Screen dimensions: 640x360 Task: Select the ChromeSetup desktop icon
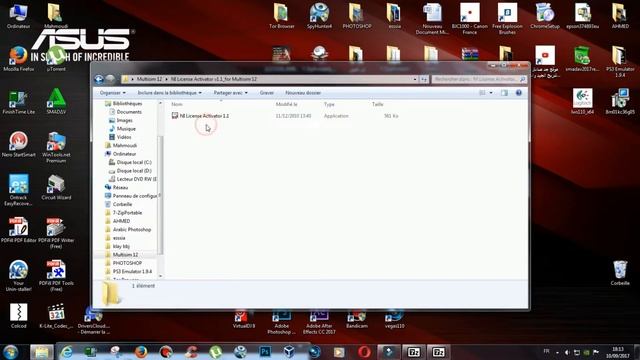(545, 16)
